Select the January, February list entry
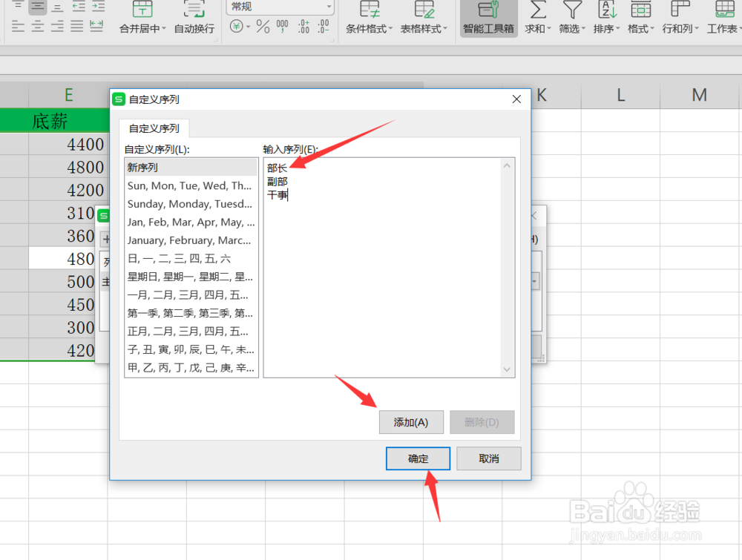Screen dimensions: 742x560 pyautogui.click(x=191, y=240)
